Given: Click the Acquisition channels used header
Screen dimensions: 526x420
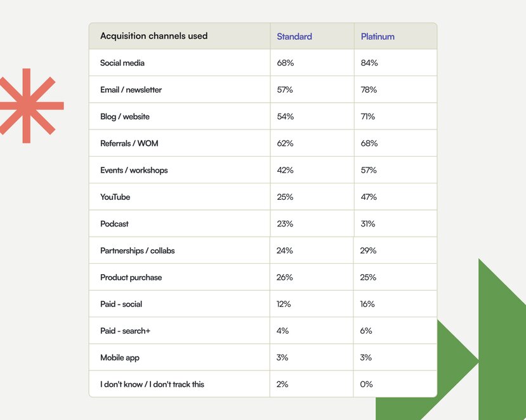Looking at the screenshot, I should [154, 36].
